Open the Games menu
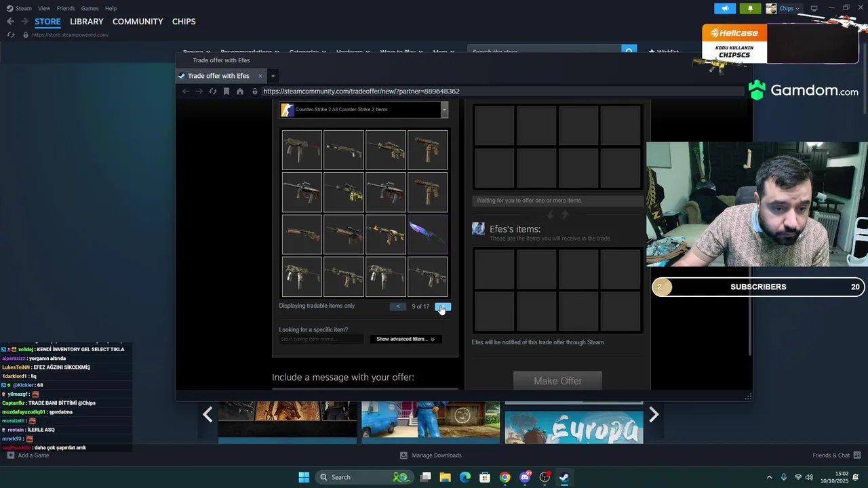 pos(90,8)
